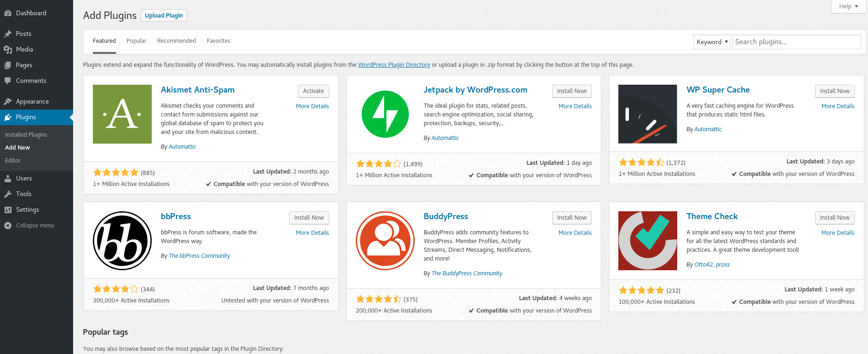This screenshot has width=868, height=354.
Task: Click the Akismet Anti-Spam title link
Action: pos(198,90)
